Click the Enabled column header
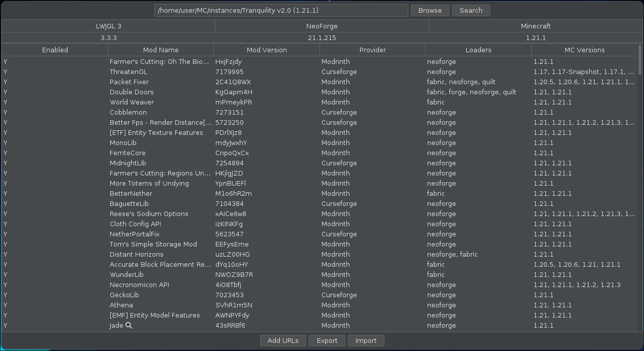The height and width of the screenshot is (351, 644). [55, 50]
